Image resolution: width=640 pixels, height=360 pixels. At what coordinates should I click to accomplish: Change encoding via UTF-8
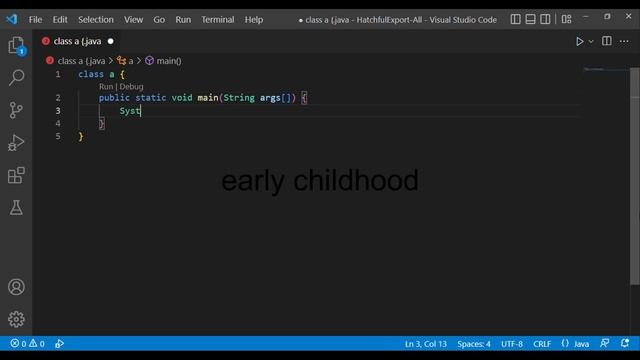click(x=512, y=344)
